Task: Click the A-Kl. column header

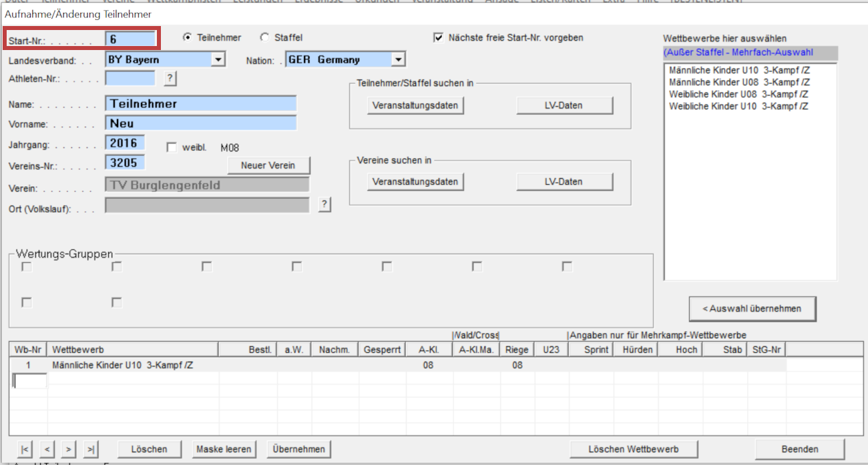Action: 429,350
